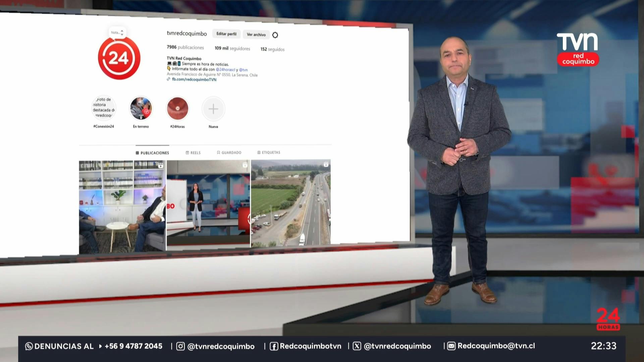Click @tvnredcoquimbo next to the X icon

(397, 346)
